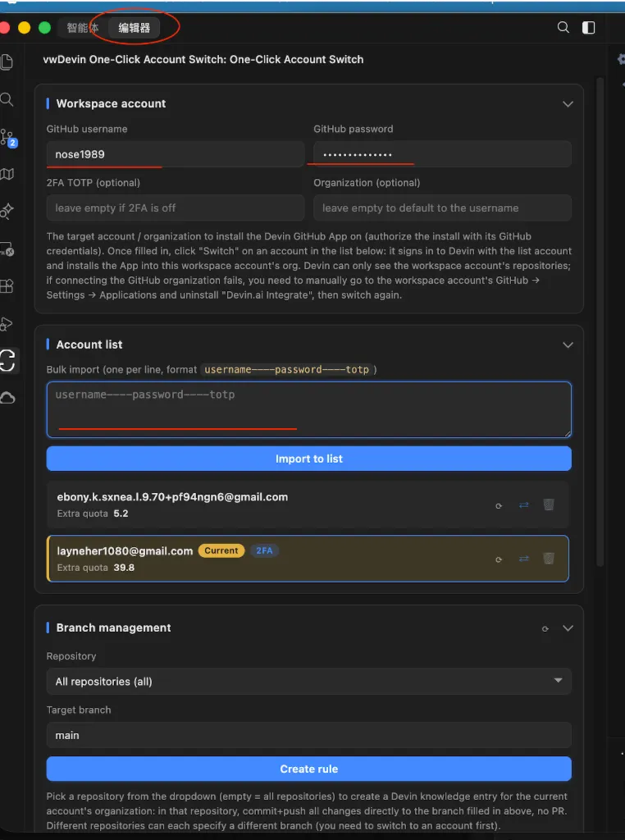Open the Extensions icon in activity bar
The height and width of the screenshot is (840, 625).
(x=7, y=286)
